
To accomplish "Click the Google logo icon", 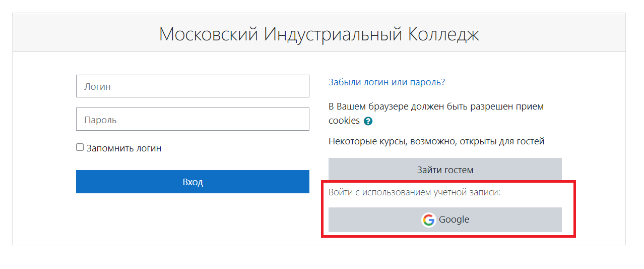I will 428,220.
